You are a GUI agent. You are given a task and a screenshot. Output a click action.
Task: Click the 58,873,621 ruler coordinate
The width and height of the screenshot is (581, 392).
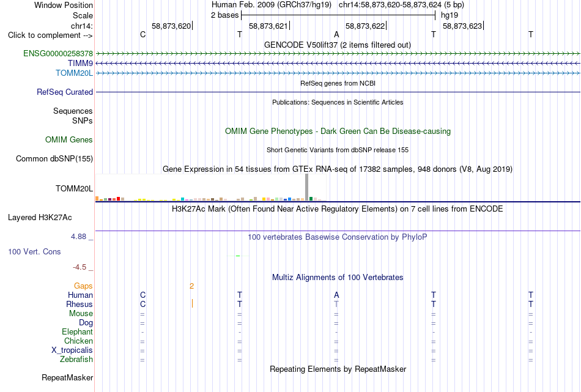click(x=268, y=26)
